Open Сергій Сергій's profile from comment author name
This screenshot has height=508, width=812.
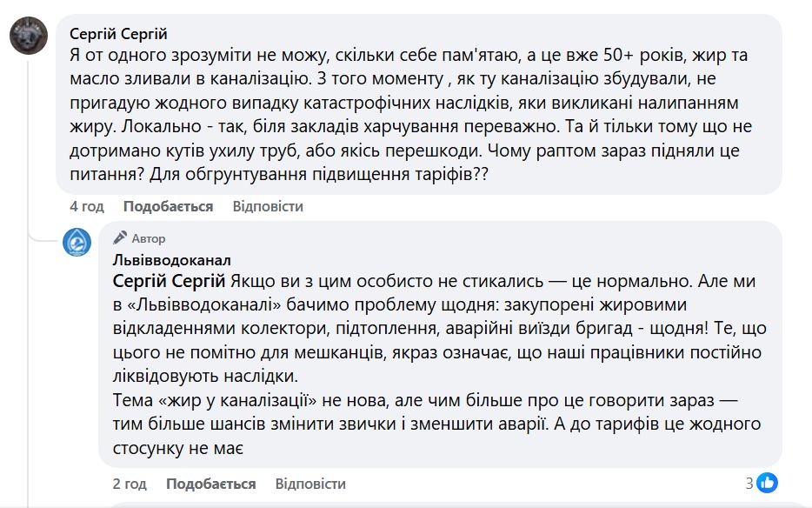click(x=117, y=34)
